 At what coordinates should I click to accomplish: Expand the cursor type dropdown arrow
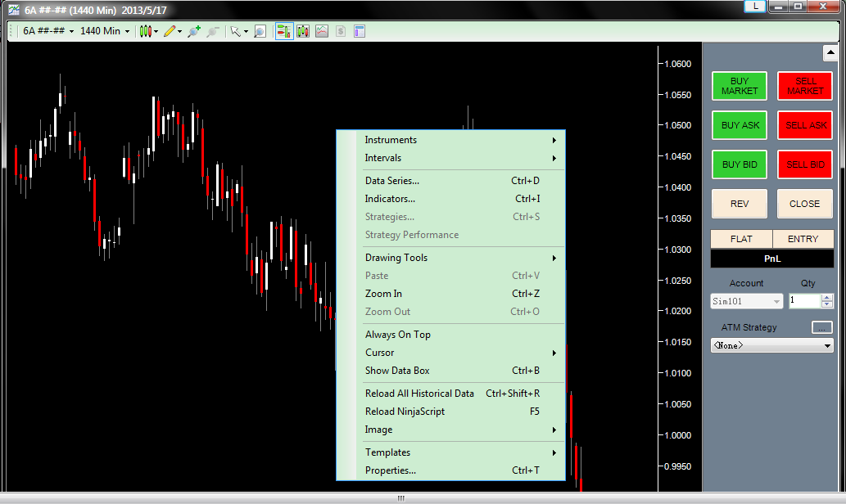246,32
